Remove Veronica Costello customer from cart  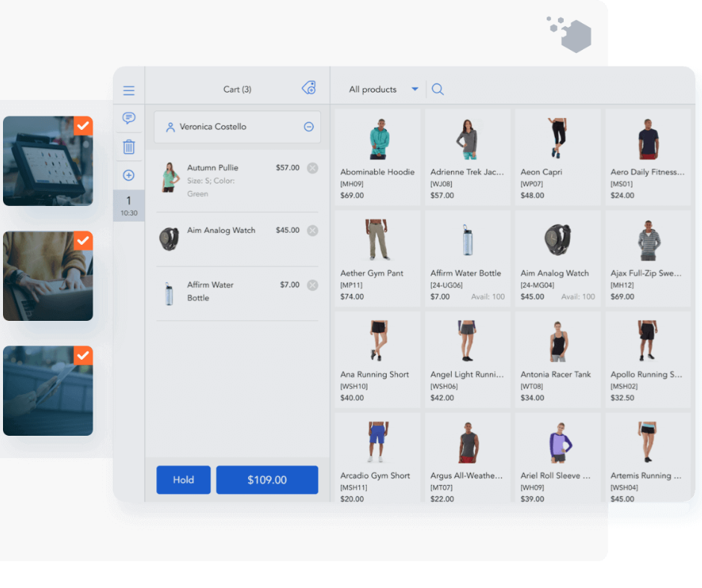click(x=308, y=127)
